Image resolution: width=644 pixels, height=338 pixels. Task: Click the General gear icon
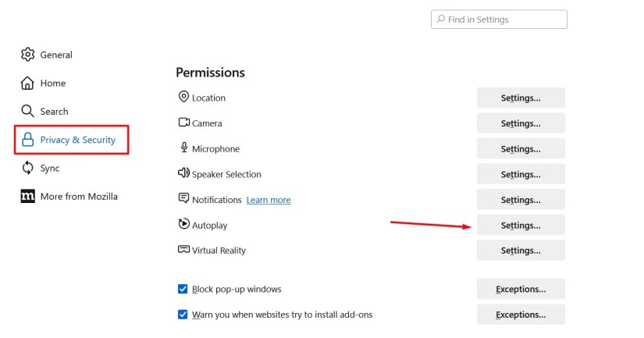[x=27, y=55]
